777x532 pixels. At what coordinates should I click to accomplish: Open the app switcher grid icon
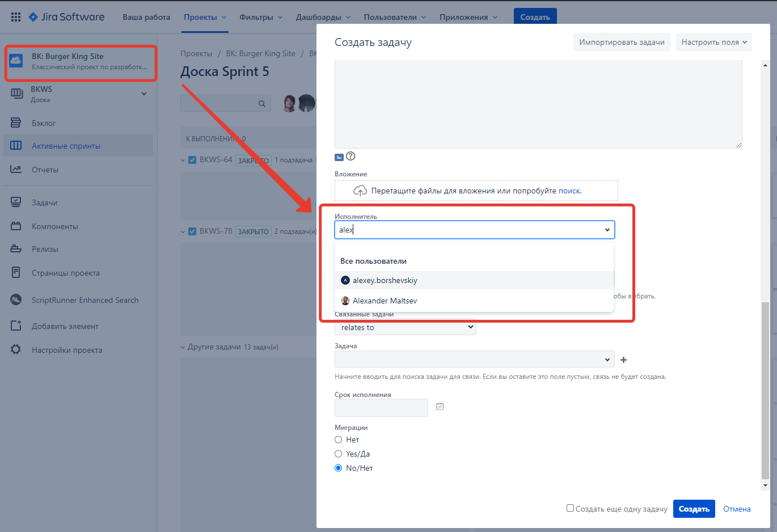click(16, 17)
